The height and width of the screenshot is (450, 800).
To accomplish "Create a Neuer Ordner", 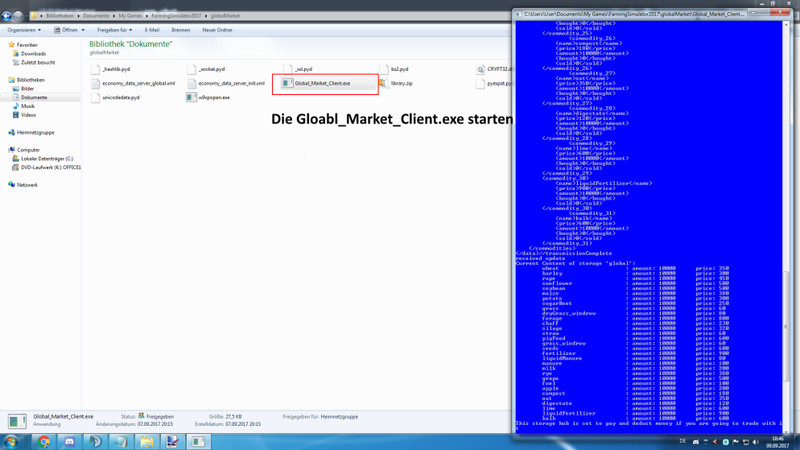I will [x=217, y=30].
